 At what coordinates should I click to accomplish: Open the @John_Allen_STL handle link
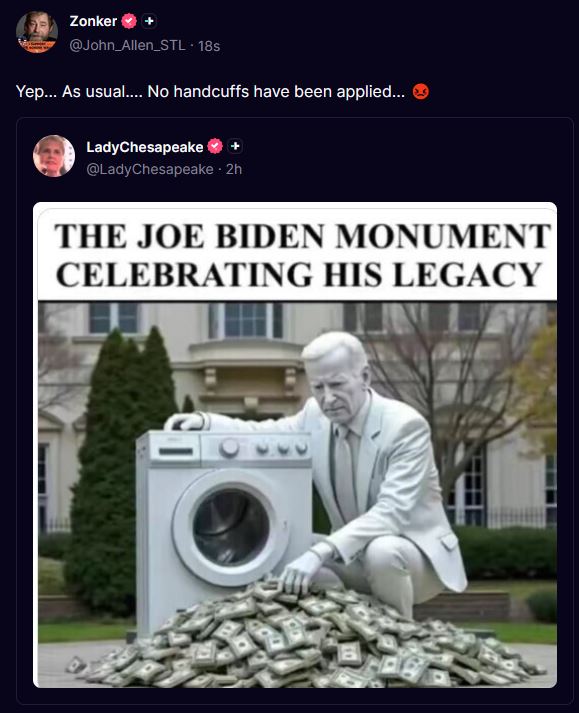127,45
